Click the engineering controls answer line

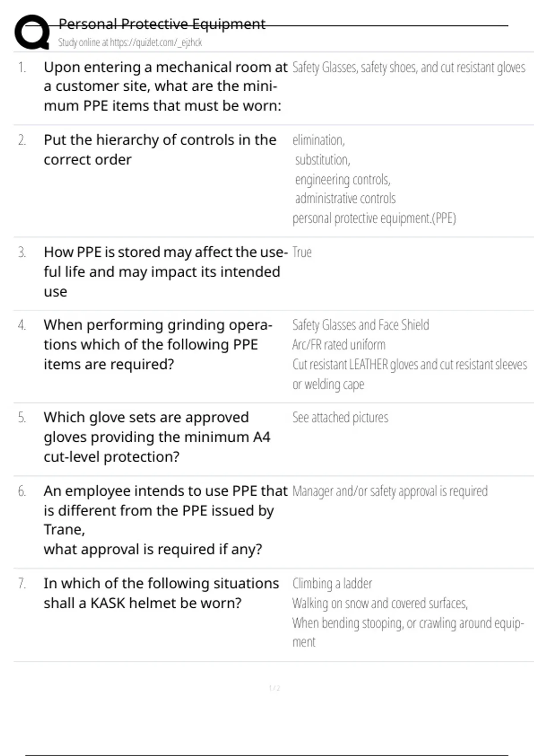tap(343, 180)
